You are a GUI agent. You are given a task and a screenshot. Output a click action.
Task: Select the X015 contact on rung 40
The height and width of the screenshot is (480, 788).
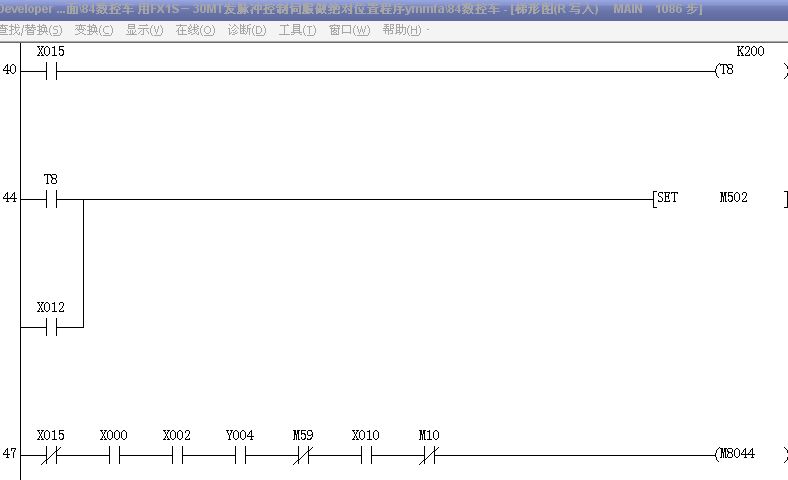point(51,71)
